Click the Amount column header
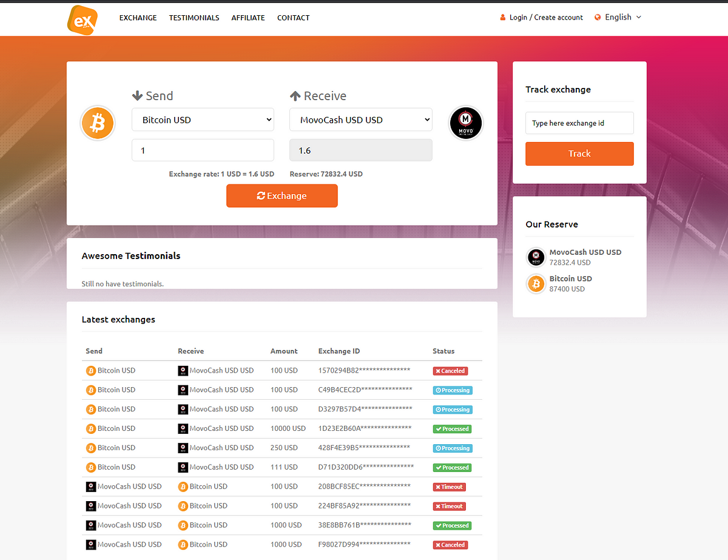Screen dimensions: 728x560 click(284, 351)
